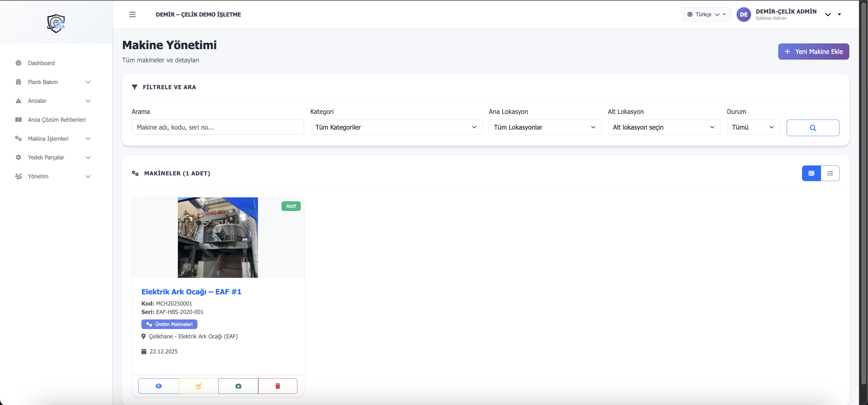This screenshot has height=405, width=868.
Task: Open the Tüm Kategoriler dropdown
Action: pos(396,127)
